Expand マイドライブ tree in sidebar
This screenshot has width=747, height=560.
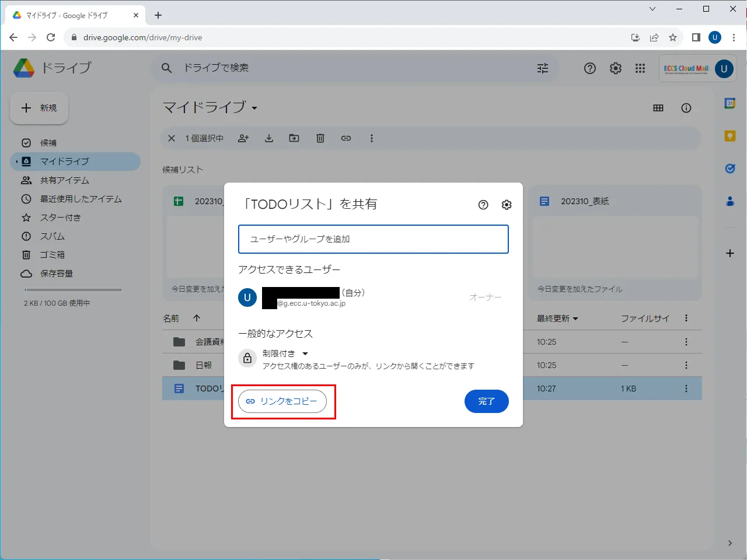[17, 162]
